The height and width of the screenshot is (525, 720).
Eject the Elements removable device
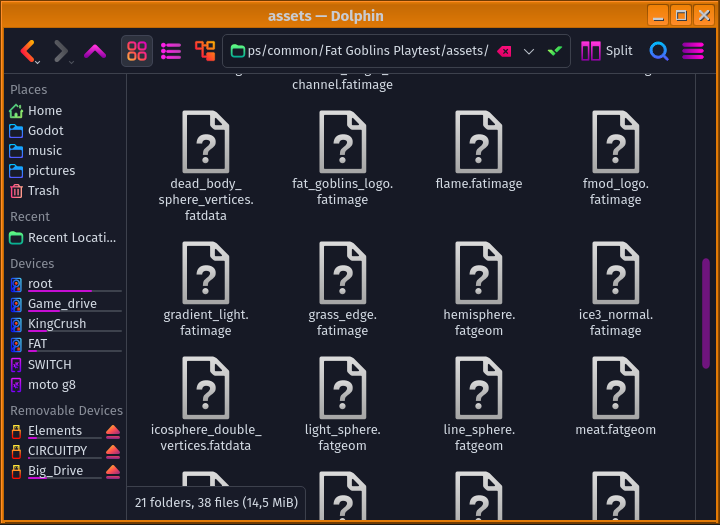pyautogui.click(x=113, y=431)
